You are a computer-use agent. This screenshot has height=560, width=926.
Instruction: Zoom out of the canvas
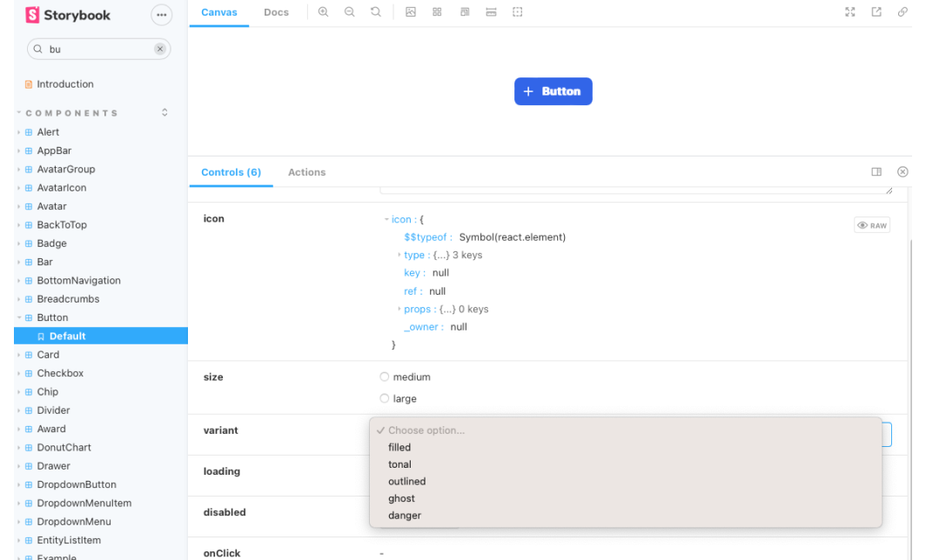point(349,12)
